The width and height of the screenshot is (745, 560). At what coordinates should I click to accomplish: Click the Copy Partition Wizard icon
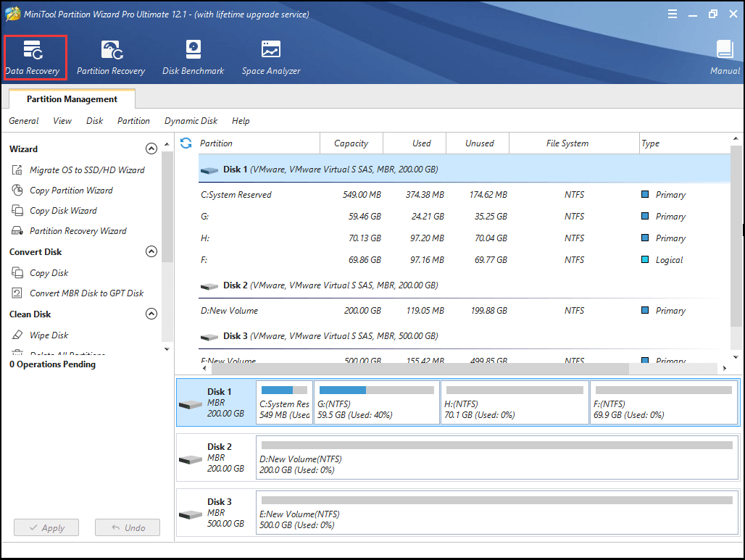17,191
